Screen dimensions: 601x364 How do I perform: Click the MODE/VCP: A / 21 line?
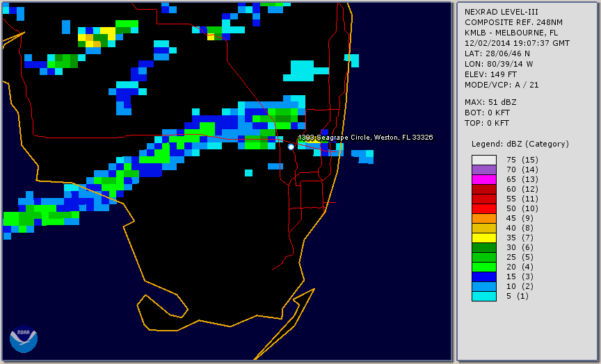502,85
